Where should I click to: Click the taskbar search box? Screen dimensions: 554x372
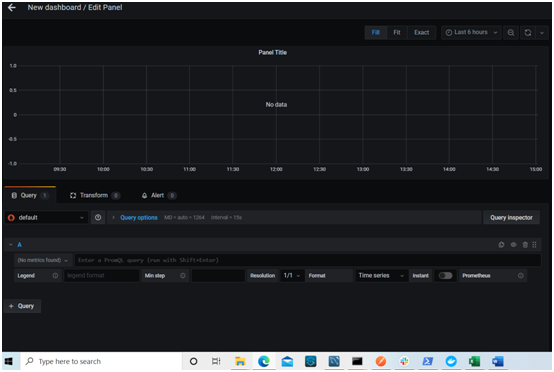101,361
